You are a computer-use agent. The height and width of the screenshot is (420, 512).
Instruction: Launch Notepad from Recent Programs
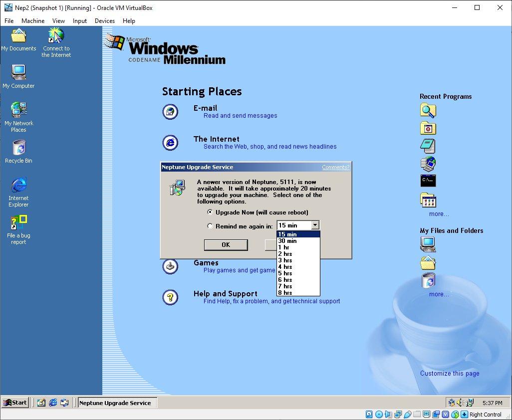pyautogui.click(x=427, y=145)
